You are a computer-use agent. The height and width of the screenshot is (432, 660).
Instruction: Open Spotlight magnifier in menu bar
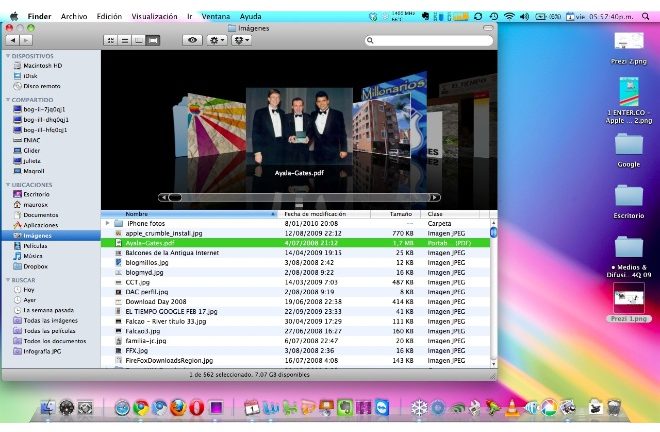(x=645, y=16)
